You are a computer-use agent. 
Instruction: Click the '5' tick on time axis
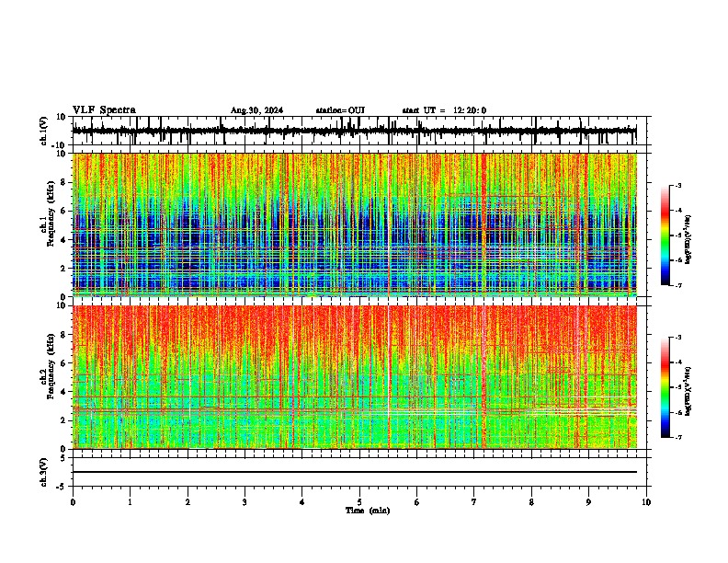(x=359, y=502)
